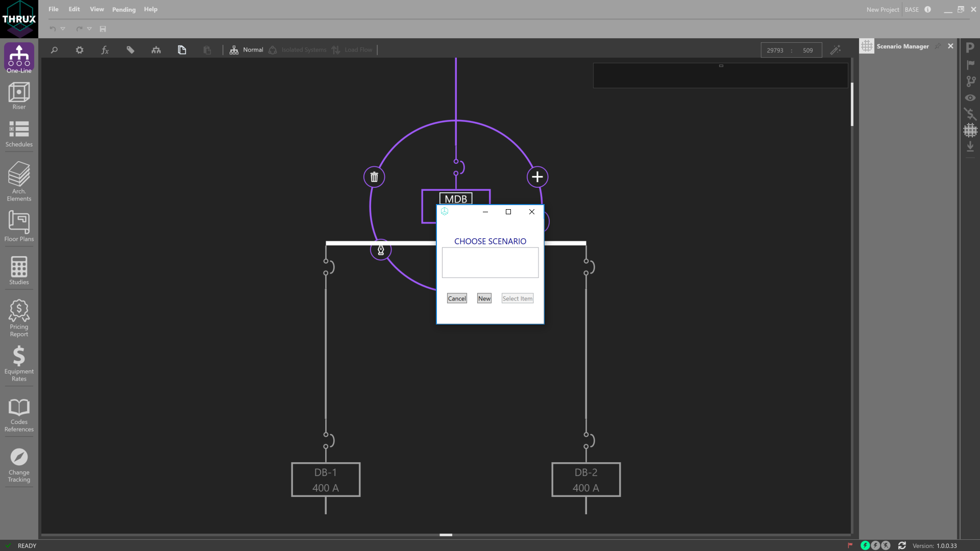Toggle the eye visibility icon in right sidebar
980x551 pixels.
coord(970,97)
